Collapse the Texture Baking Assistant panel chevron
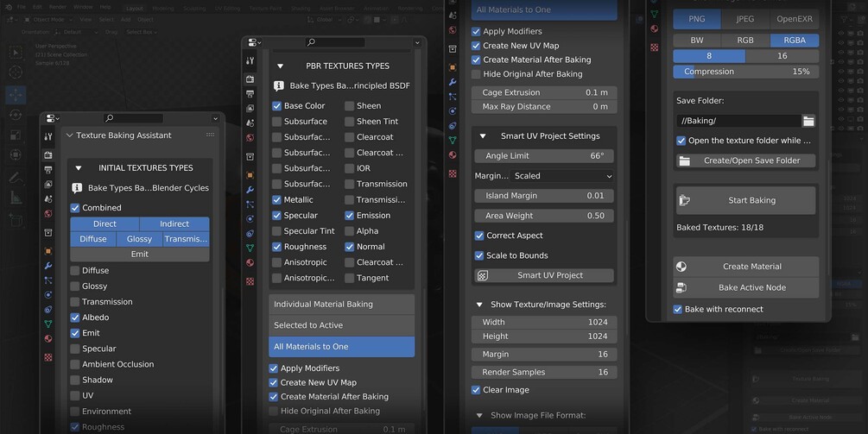Screen dimensions: 868x434 click(70, 135)
